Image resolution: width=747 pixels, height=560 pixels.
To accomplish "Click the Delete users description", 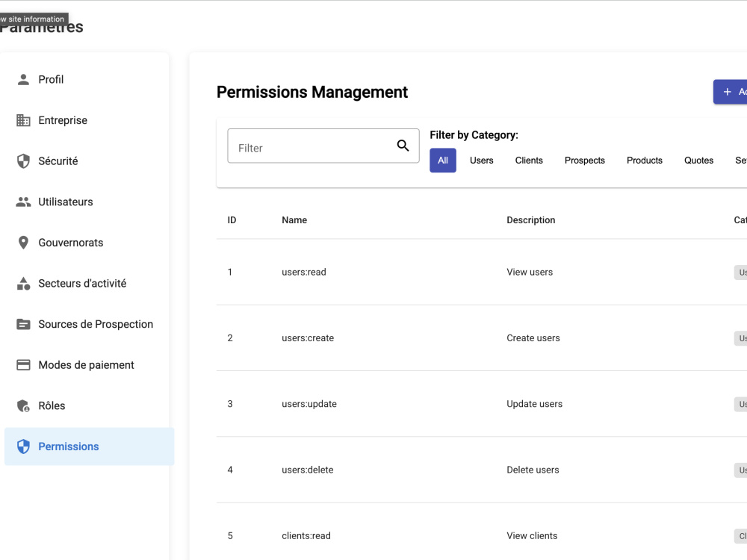I will (533, 470).
